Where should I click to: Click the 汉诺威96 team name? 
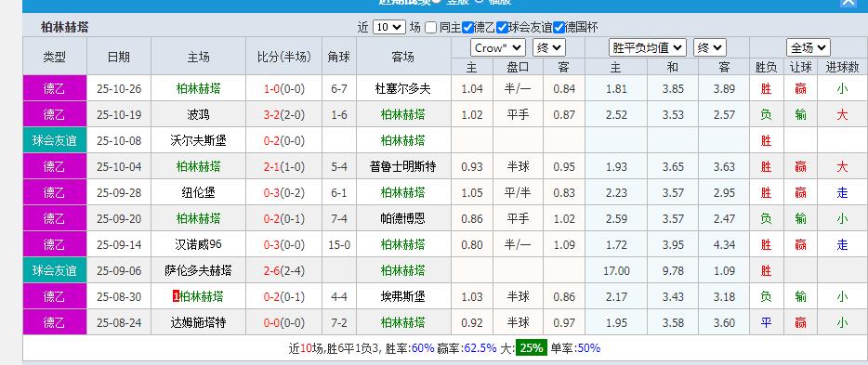198,244
